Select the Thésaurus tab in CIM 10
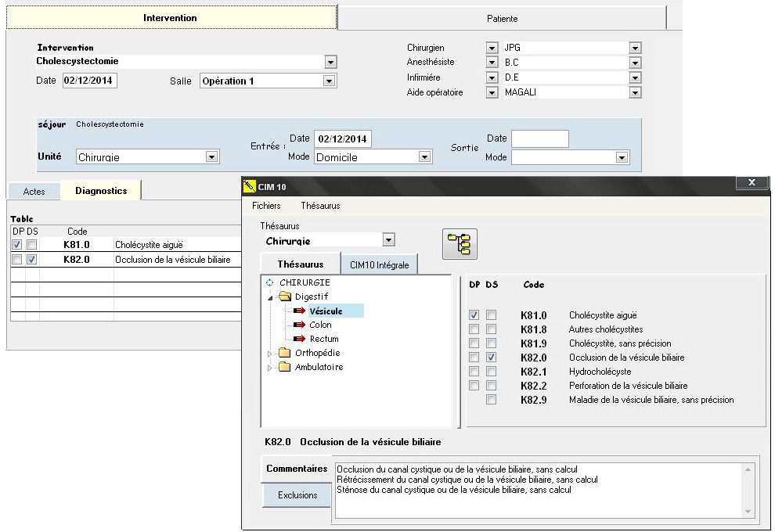775x532 pixels. click(301, 264)
